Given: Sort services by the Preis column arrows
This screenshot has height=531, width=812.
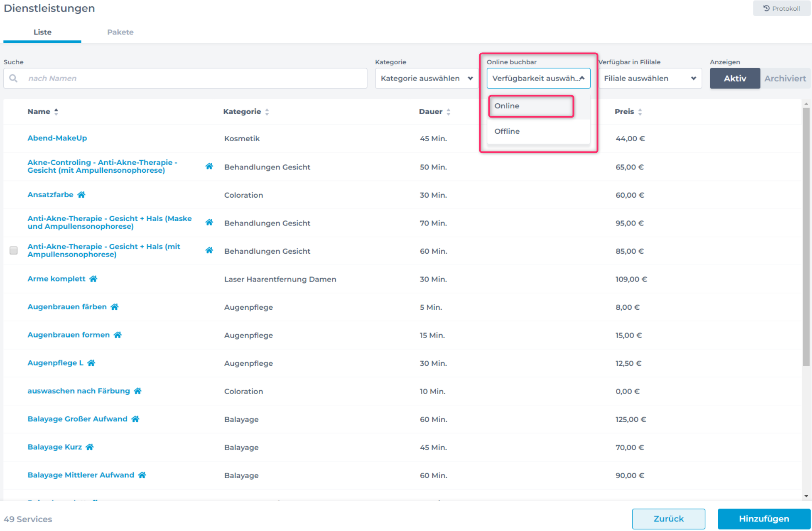Looking at the screenshot, I should 640,112.
